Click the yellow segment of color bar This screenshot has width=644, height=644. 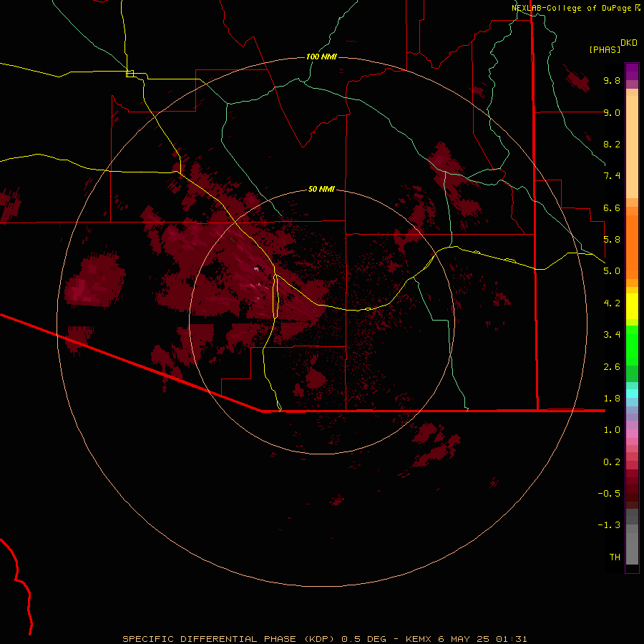tap(632, 306)
